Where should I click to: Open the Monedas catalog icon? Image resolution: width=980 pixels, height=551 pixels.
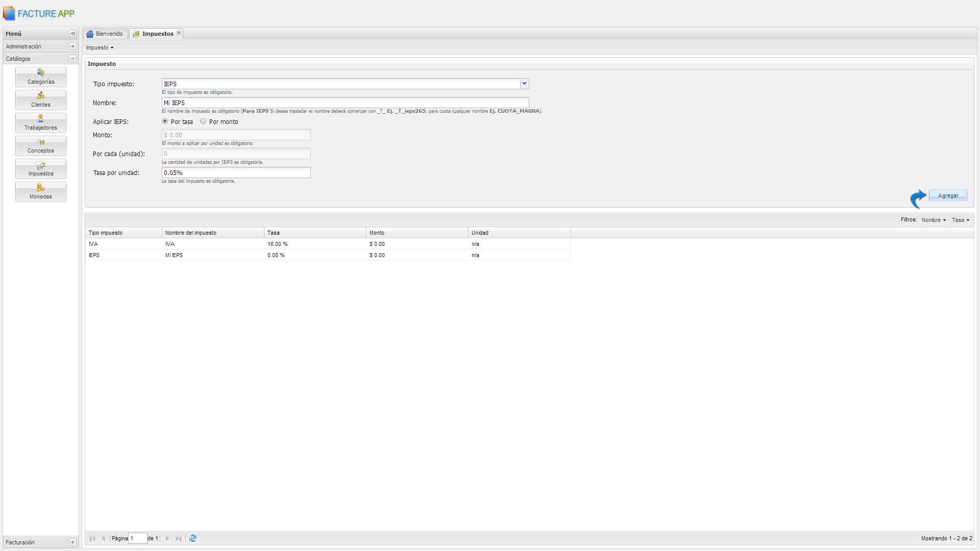click(41, 191)
